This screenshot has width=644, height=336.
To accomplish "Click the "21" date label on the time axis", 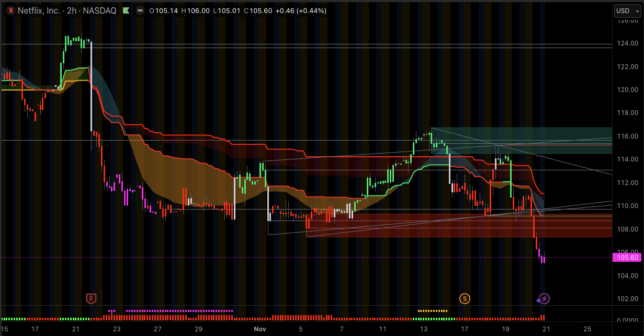I will [x=547, y=329].
